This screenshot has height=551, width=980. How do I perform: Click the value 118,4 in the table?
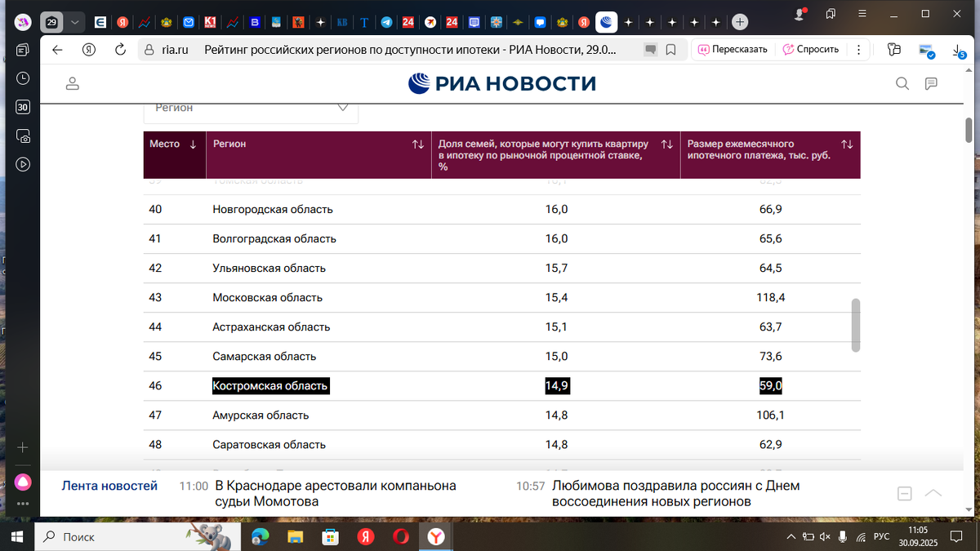pyautogui.click(x=771, y=297)
